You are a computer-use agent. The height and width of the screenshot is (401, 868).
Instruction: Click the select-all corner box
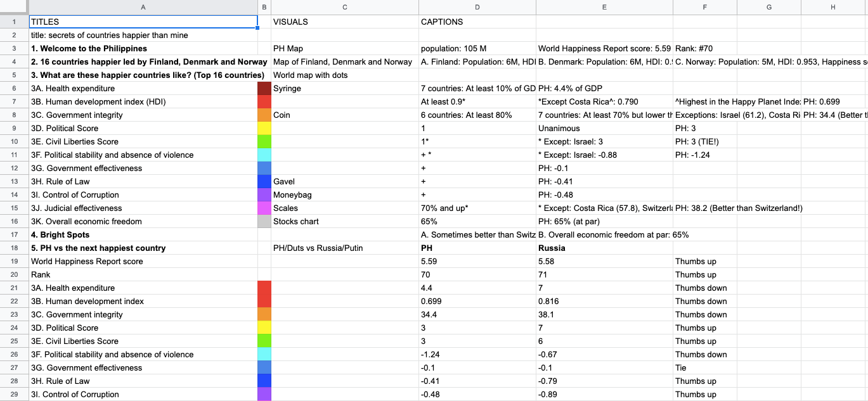[14, 7]
